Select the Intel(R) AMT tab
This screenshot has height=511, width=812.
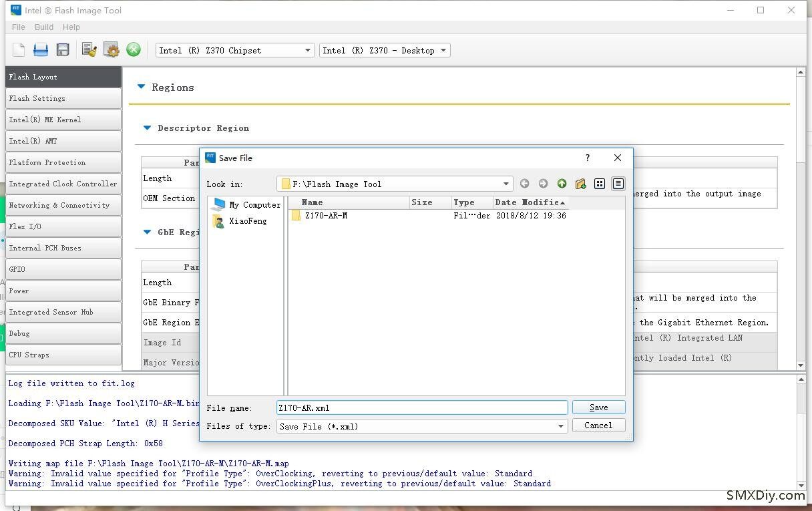[x=63, y=141]
